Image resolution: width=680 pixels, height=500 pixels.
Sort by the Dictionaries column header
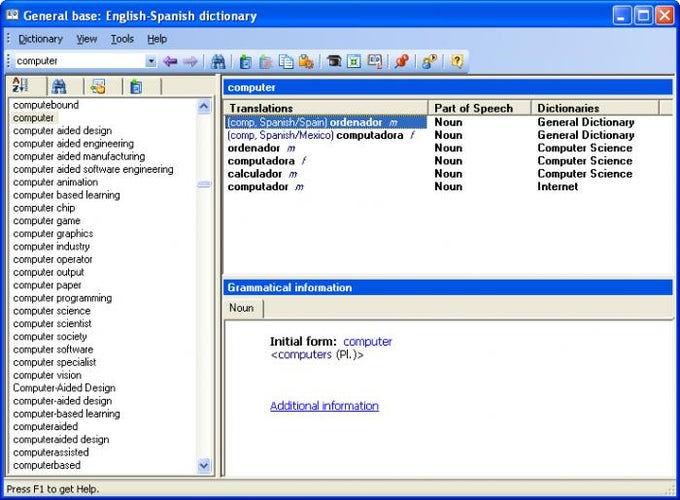click(x=595, y=108)
